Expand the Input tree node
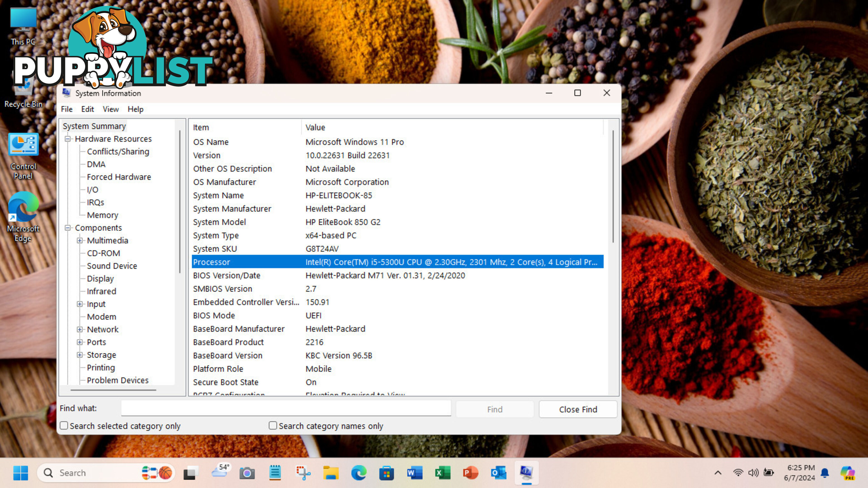 point(80,304)
